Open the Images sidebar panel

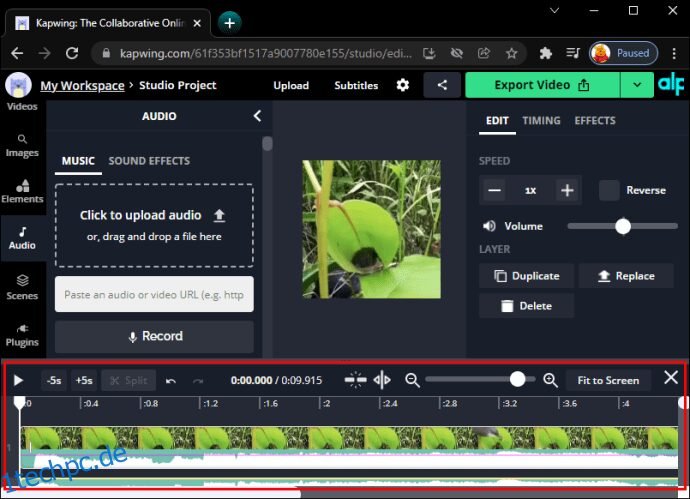[22, 146]
